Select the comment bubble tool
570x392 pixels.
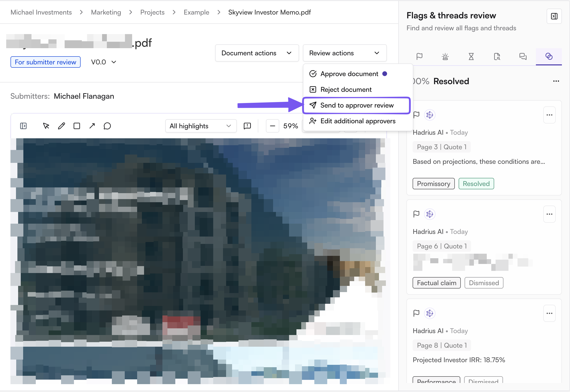[x=107, y=126]
